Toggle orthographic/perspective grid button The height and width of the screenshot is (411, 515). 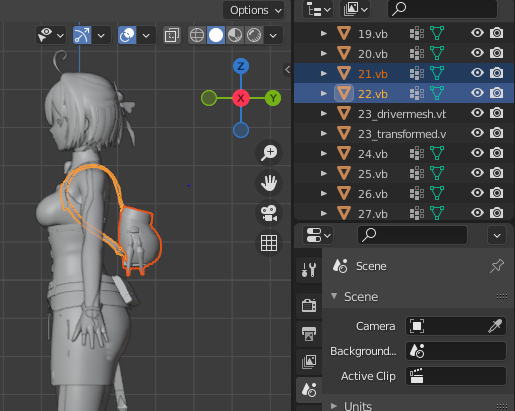click(x=269, y=243)
